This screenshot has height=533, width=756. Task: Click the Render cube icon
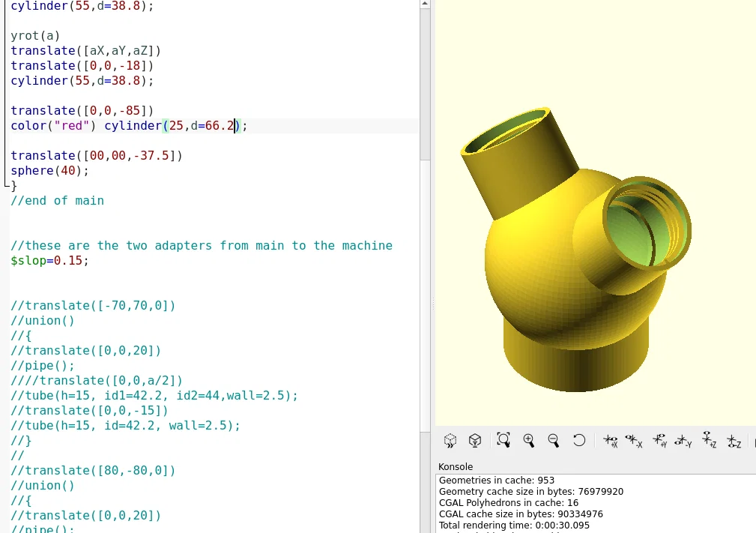tap(475, 440)
